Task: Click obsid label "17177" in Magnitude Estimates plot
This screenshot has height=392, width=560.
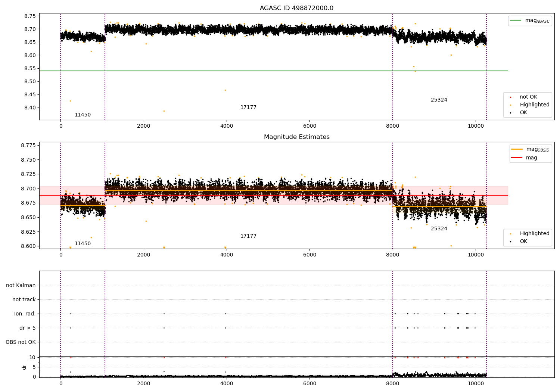Action: coord(248,236)
